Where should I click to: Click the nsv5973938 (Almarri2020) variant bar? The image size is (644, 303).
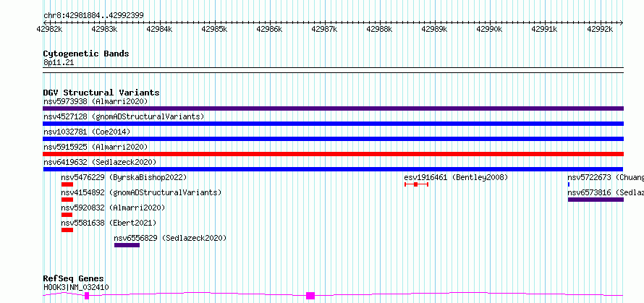pos(333,108)
